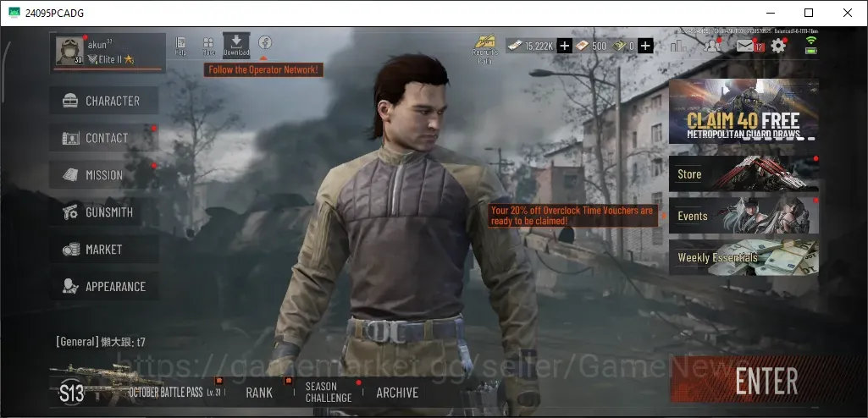Minimize the 24095PCADG window
Viewport: 868px width, 418px height.
point(770,13)
